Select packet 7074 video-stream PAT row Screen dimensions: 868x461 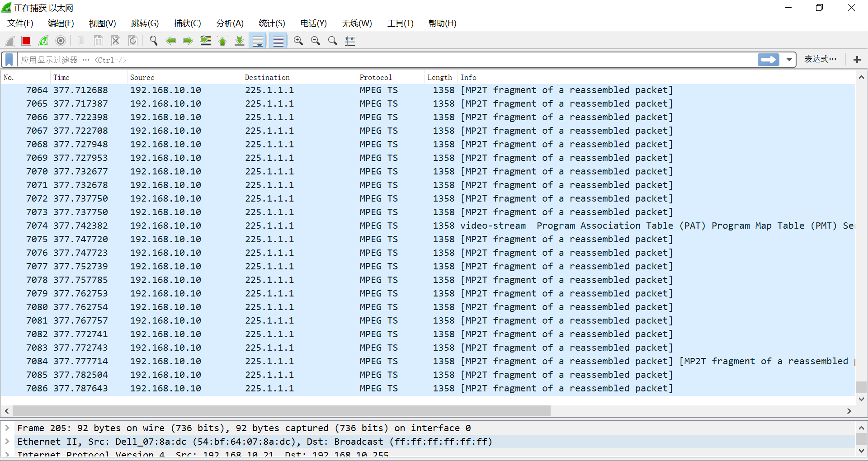(x=428, y=226)
